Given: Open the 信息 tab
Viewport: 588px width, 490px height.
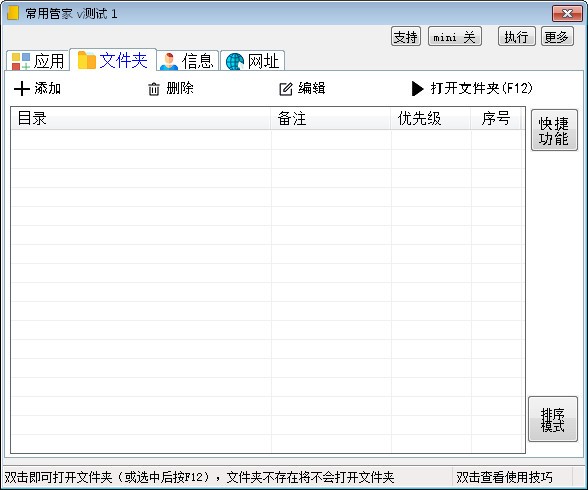Looking at the screenshot, I should click(188, 61).
